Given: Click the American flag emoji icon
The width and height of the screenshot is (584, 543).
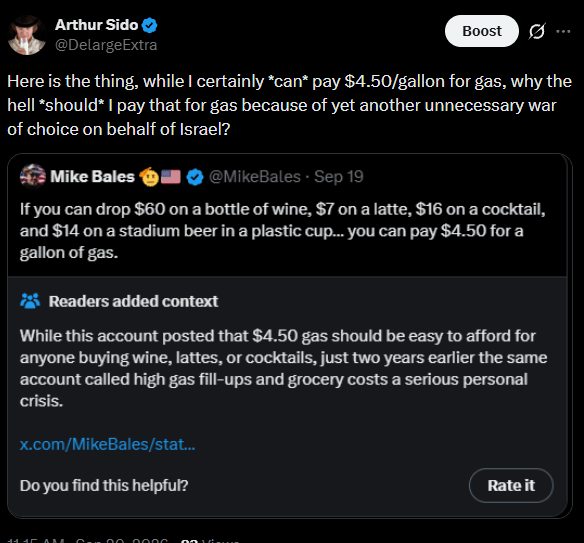Looking at the screenshot, I should coord(171,177).
